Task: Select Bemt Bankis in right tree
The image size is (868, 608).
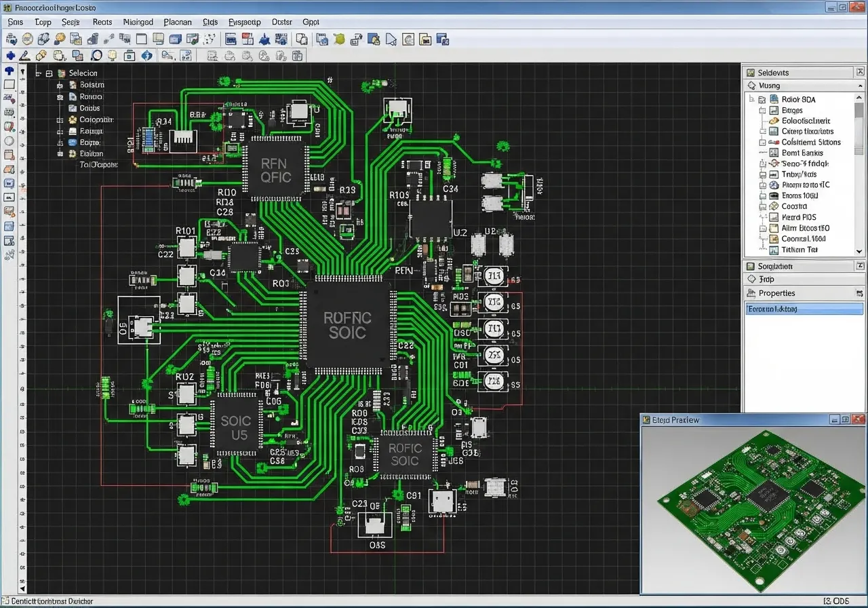Action: click(802, 153)
